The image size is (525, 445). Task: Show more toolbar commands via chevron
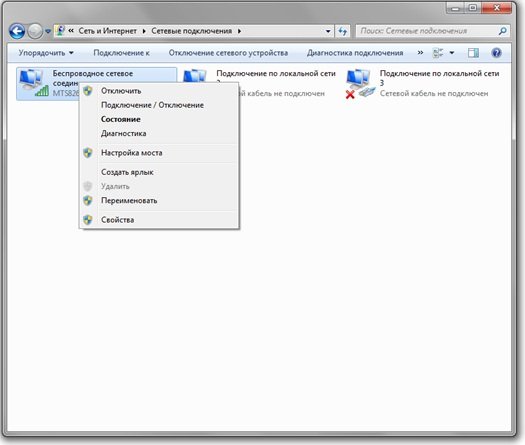tap(420, 53)
